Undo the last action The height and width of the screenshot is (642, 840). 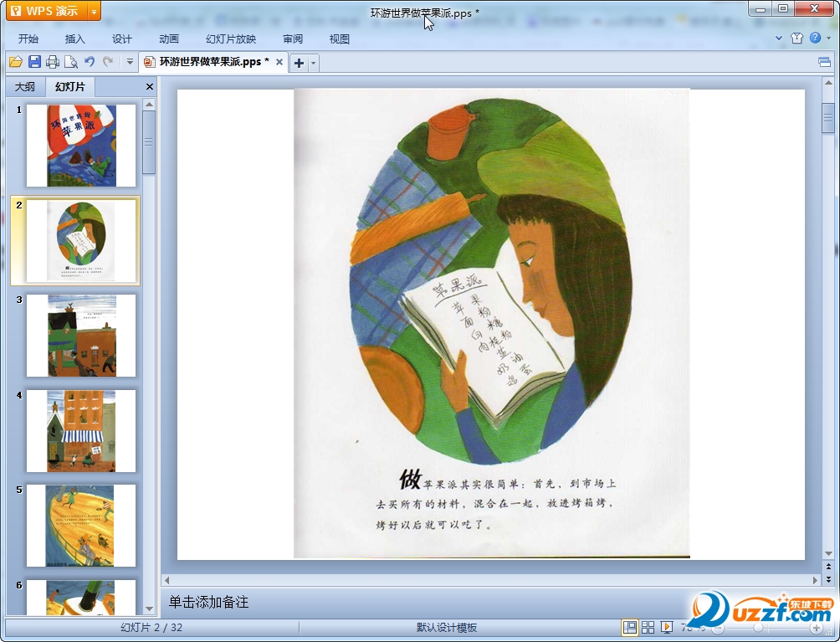[x=90, y=62]
